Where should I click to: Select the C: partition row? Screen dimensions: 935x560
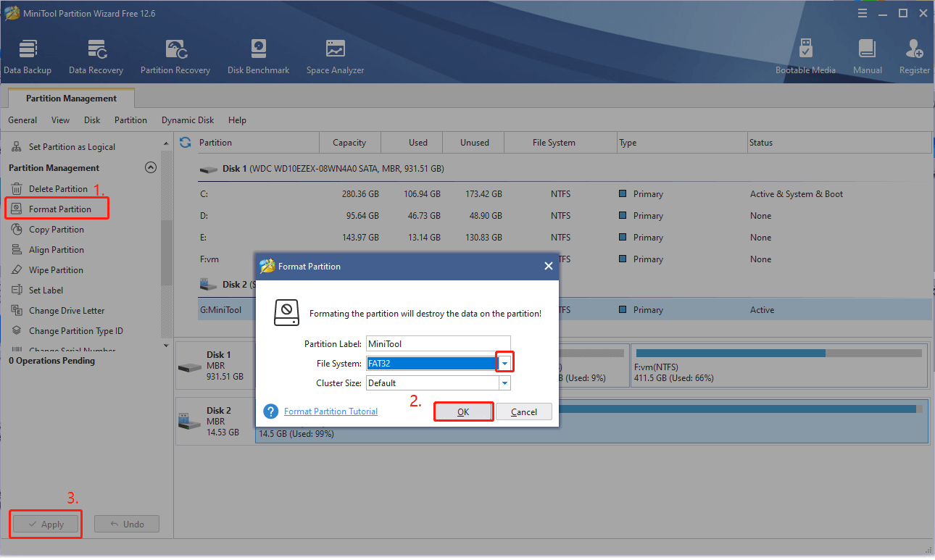tap(565, 194)
